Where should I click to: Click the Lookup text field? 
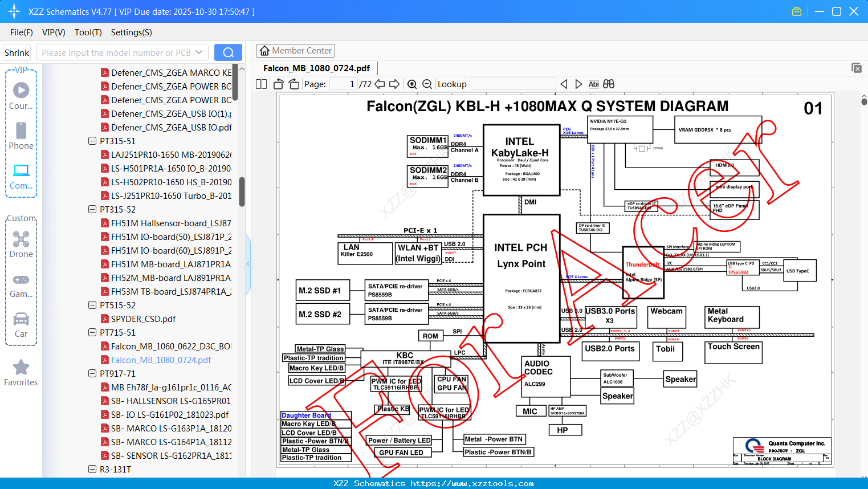(x=514, y=84)
